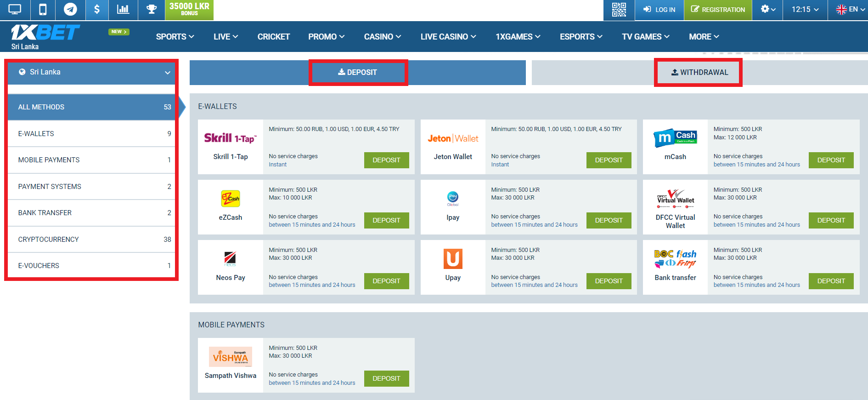Screen dimensions: 868x400
Task: Click DEPOSIT for mCash
Action: tap(831, 160)
